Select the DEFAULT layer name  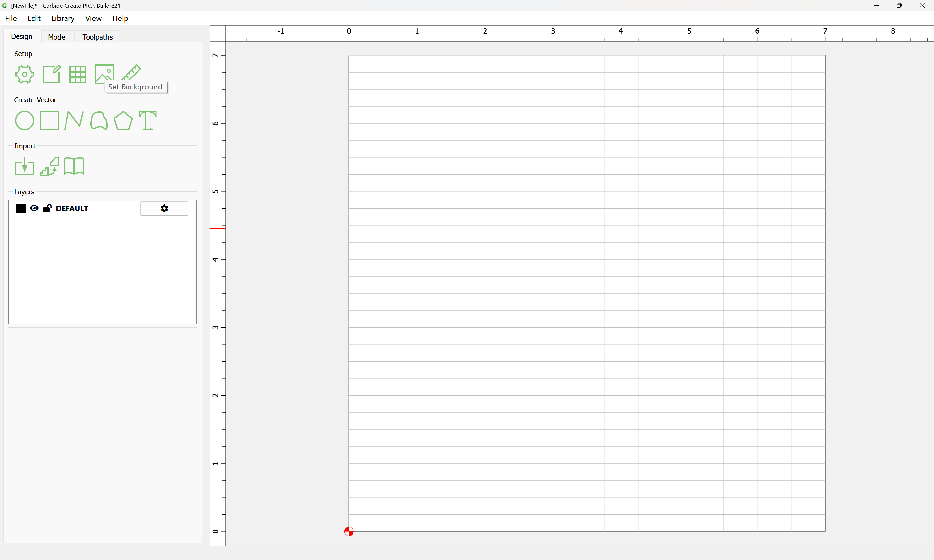pyautogui.click(x=72, y=209)
